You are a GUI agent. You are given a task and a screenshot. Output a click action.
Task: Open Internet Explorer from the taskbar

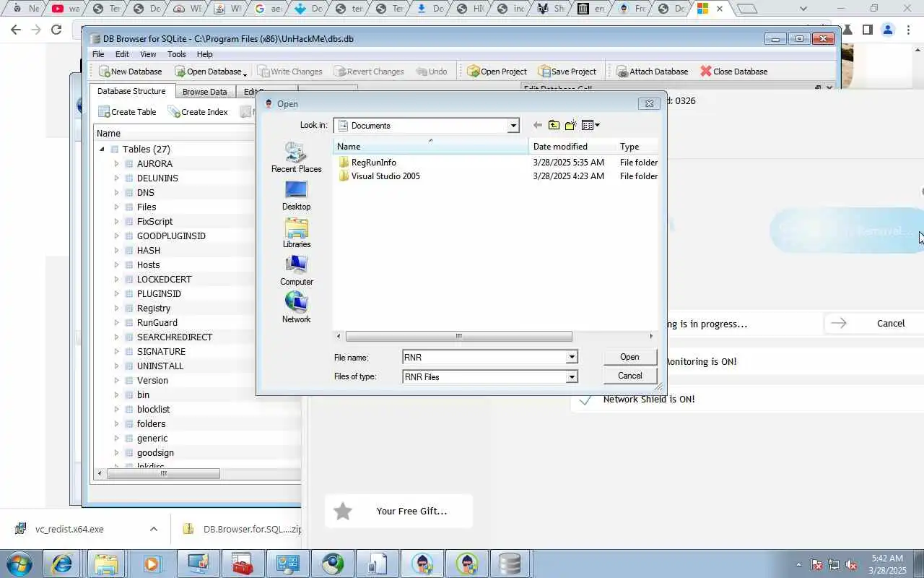click(61, 564)
